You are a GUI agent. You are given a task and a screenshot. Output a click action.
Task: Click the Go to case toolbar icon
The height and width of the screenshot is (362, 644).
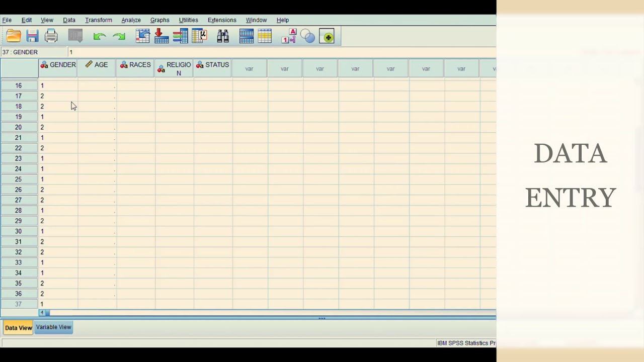tap(143, 36)
